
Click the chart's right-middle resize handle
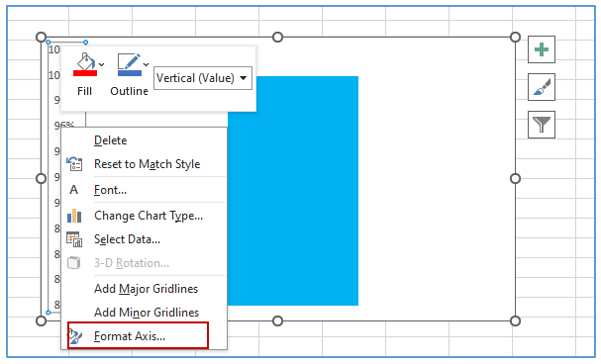coord(516,179)
